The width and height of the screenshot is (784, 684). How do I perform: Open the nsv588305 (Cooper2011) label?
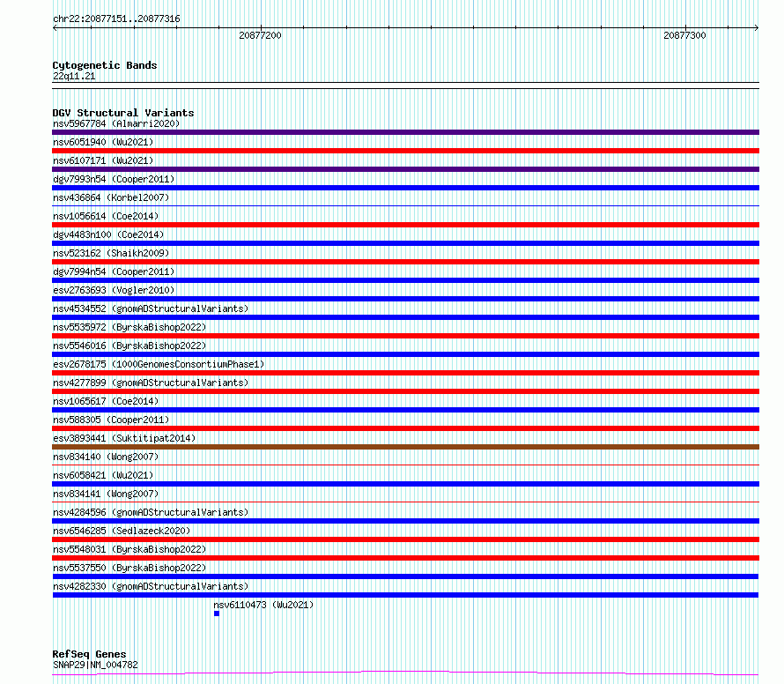111,420
